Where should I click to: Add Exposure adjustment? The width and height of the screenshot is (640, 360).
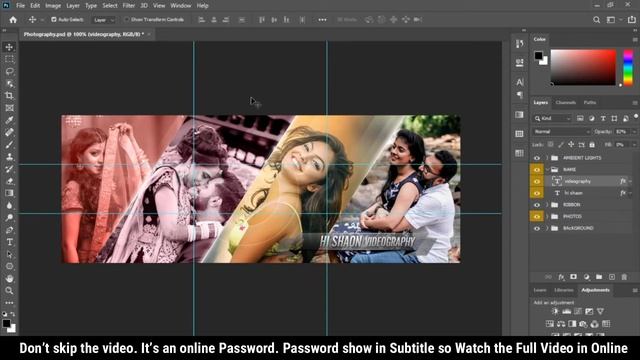coord(589,311)
